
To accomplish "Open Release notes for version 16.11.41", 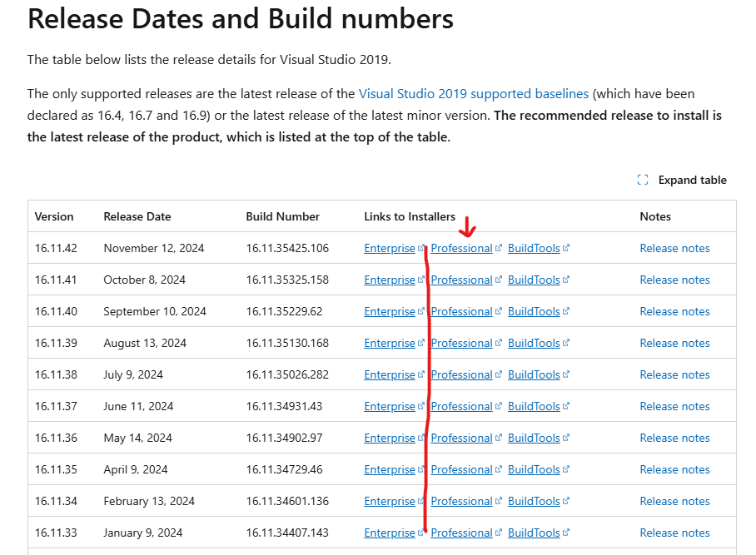I will [x=674, y=280].
